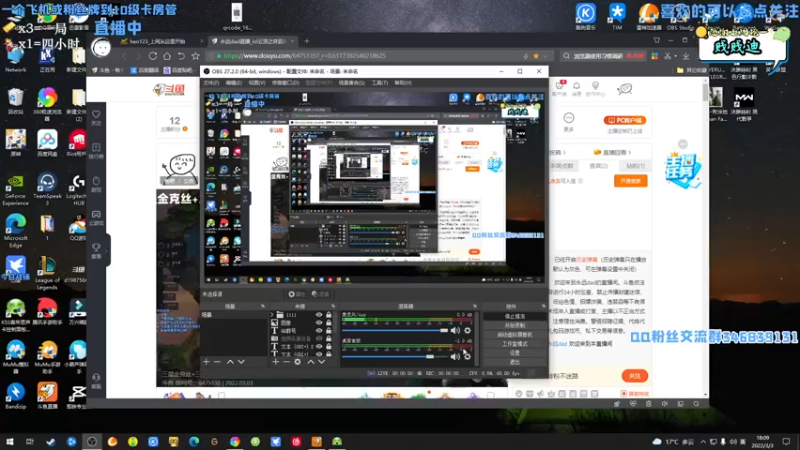Open Microsoft Edge desktop shortcut
Screen dimensions: 800x450
pyautogui.click(x=15, y=231)
